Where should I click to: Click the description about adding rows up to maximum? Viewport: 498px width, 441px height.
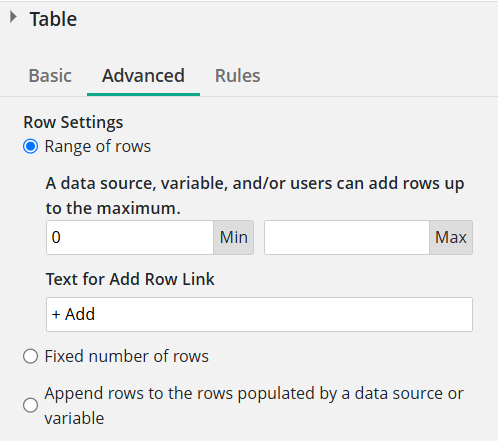[255, 196]
